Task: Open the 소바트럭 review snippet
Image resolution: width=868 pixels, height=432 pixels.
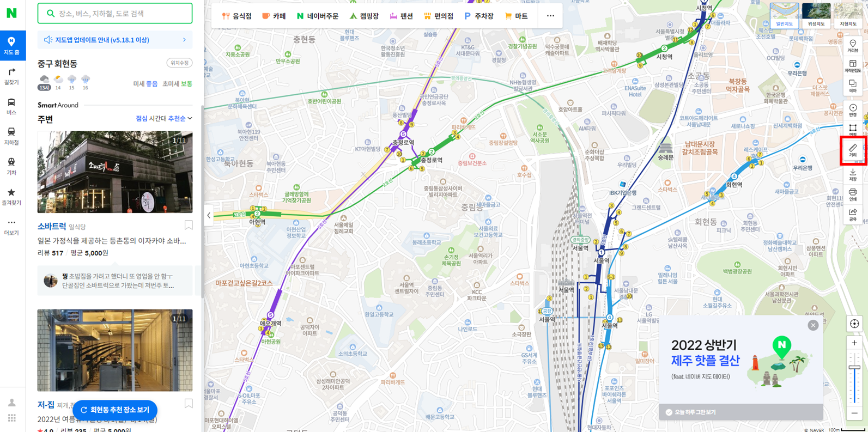Action: tap(115, 281)
